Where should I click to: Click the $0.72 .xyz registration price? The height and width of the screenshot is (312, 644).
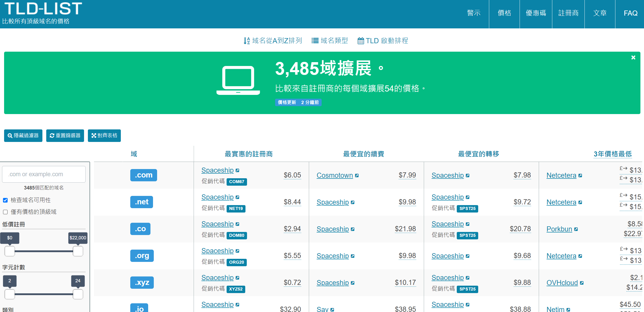tap(292, 283)
